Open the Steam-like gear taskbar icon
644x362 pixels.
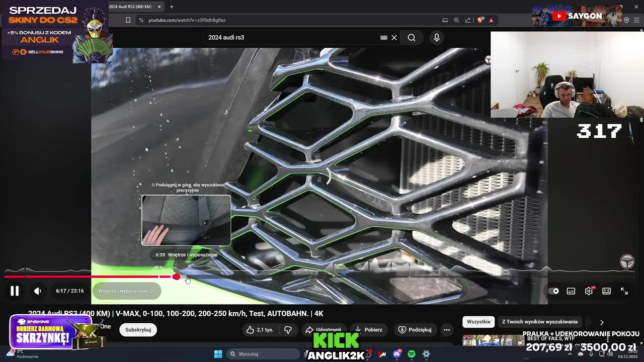(426, 354)
